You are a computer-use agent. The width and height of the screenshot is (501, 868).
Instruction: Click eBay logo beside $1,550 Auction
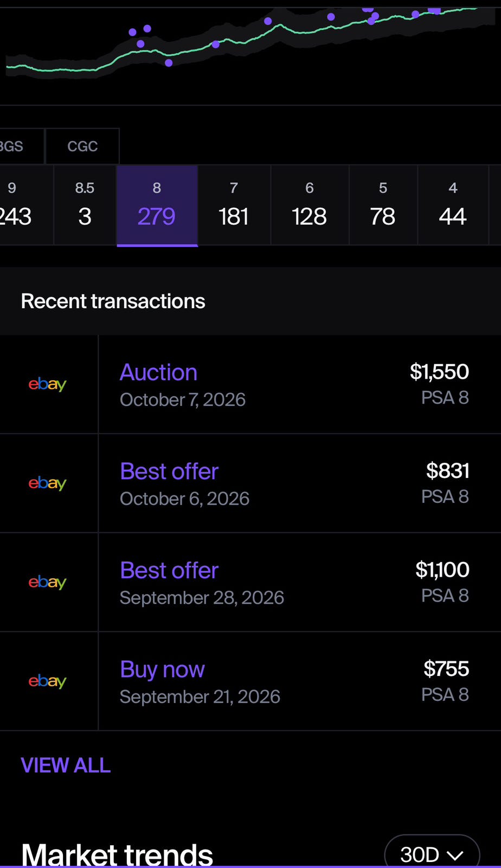click(47, 384)
